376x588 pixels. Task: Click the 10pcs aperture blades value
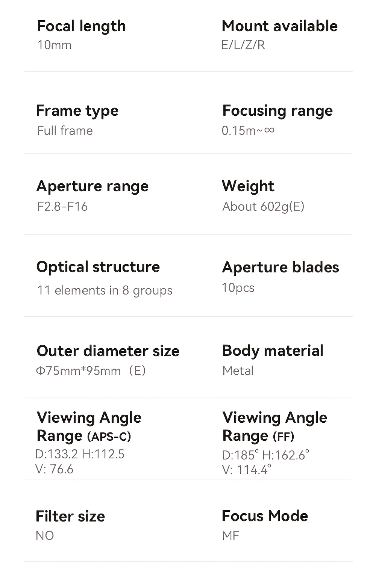coord(238,288)
